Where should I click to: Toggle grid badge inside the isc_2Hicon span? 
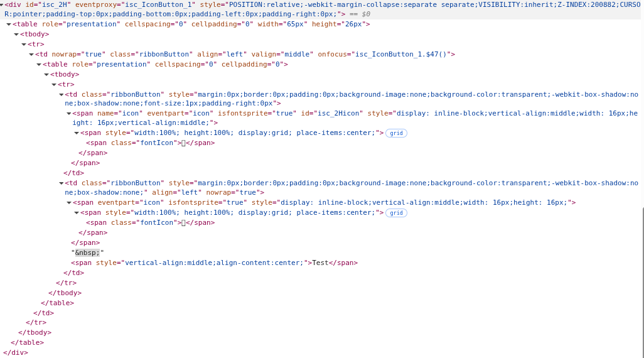pos(396,133)
